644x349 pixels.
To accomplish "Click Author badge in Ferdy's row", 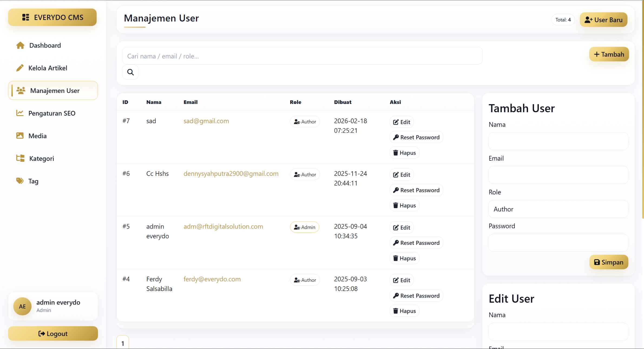I will pyautogui.click(x=305, y=280).
